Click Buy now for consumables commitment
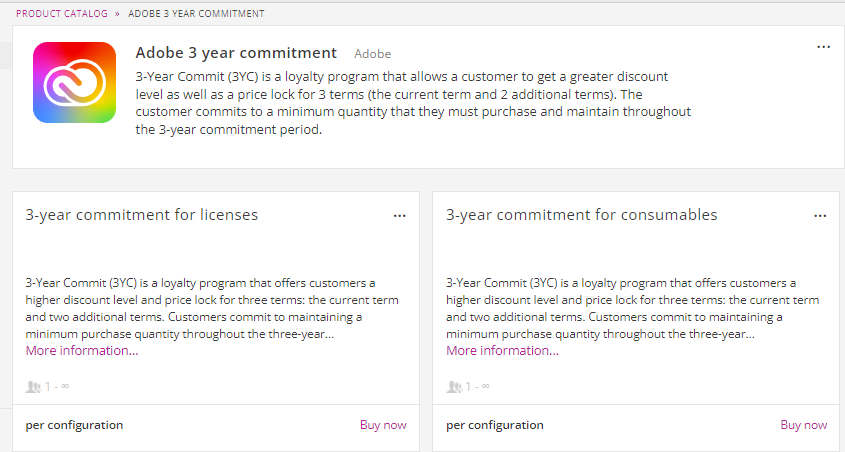This screenshot has width=845, height=452. coord(804,425)
